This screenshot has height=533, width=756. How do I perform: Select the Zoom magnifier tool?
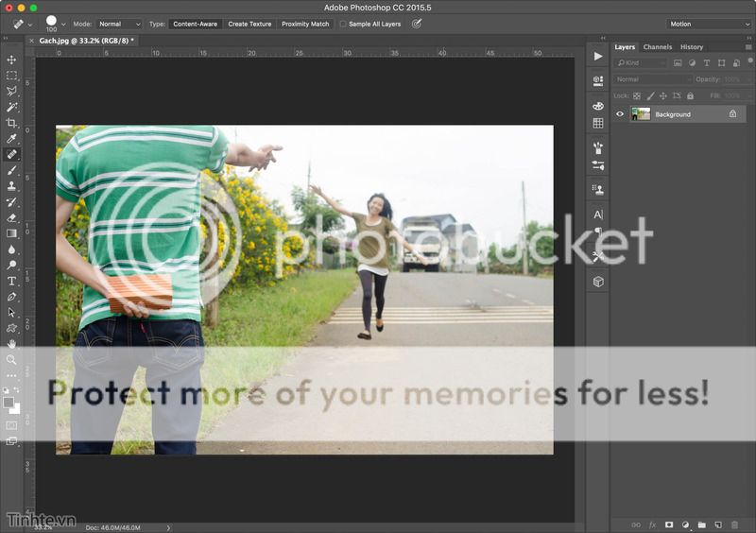[x=11, y=360]
